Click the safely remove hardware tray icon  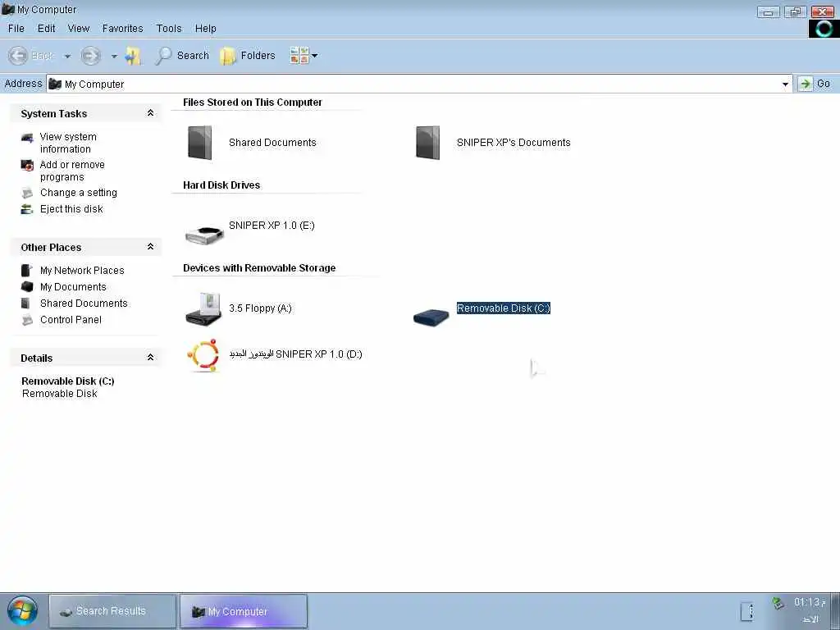coord(778,603)
